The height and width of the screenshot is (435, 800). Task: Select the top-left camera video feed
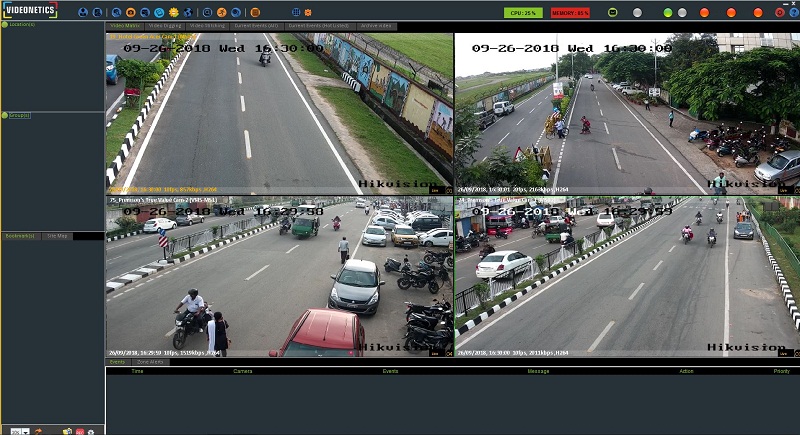coord(279,110)
